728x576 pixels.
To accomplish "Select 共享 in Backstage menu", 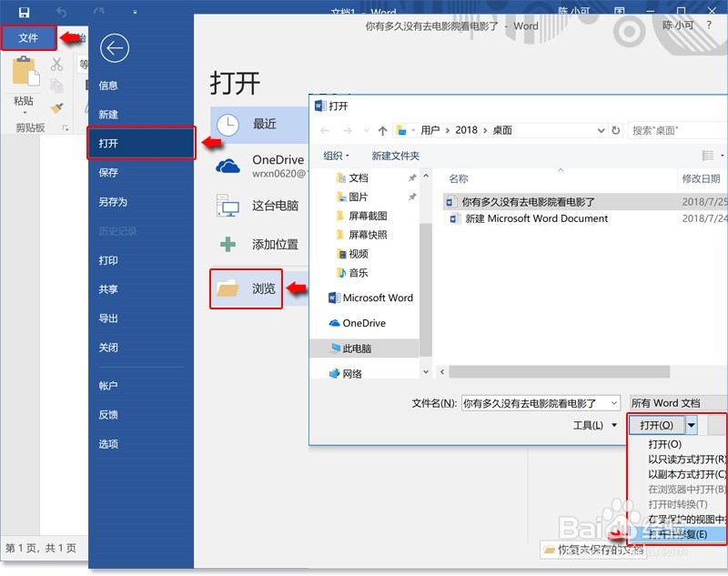I will coord(108,289).
